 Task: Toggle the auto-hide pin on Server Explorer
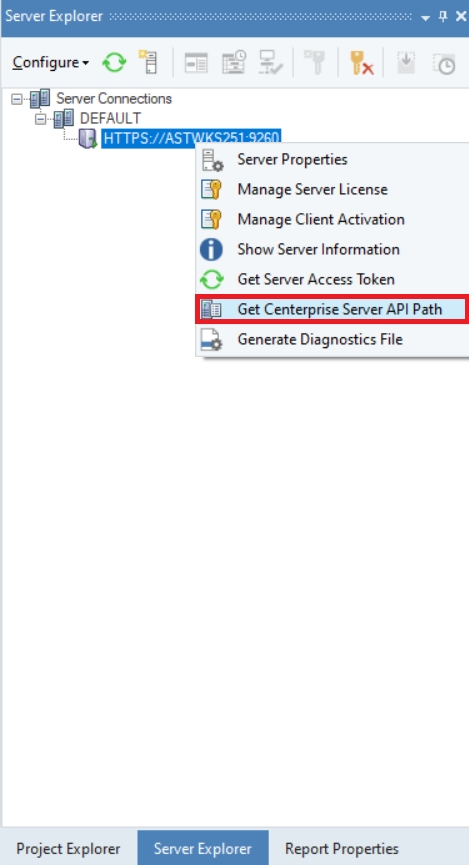(x=443, y=17)
